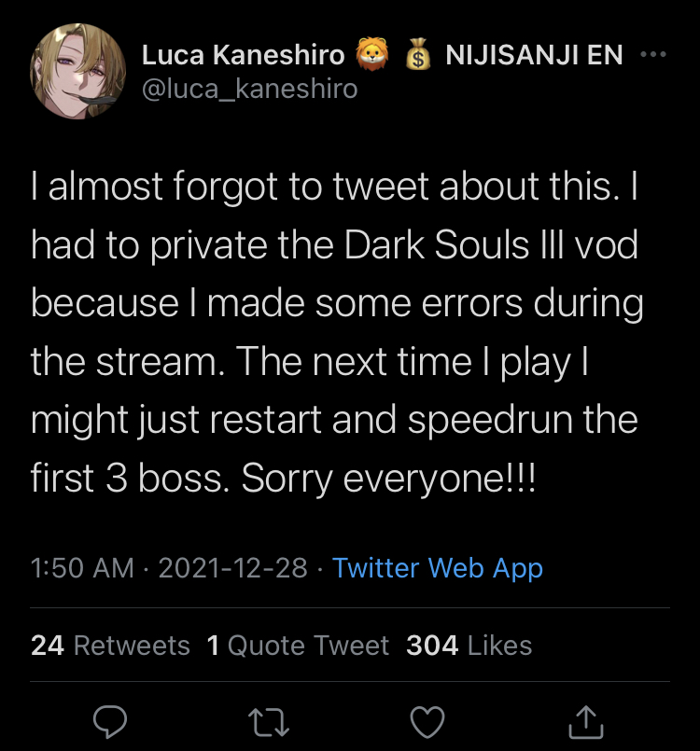
Task: Click the money bag emoji in the name
Action: pos(417,56)
